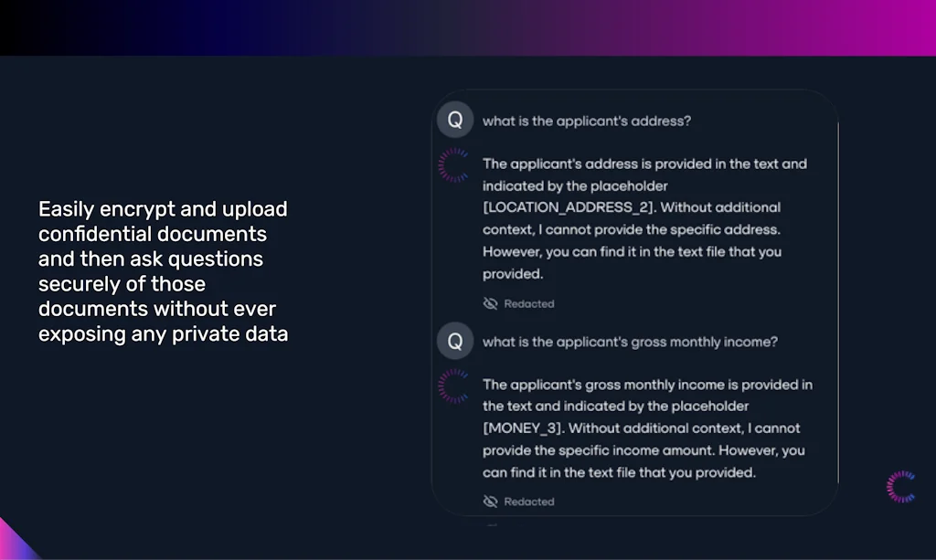The width and height of the screenshot is (936, 560).
Task: Click the [MONEY_3] placeholder in the answer
Action: [x=518, y=428]
